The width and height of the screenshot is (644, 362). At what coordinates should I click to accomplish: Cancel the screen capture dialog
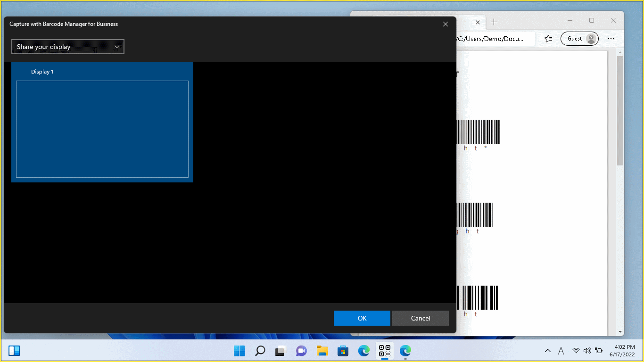pyautogui.click(x=420, y=318)
